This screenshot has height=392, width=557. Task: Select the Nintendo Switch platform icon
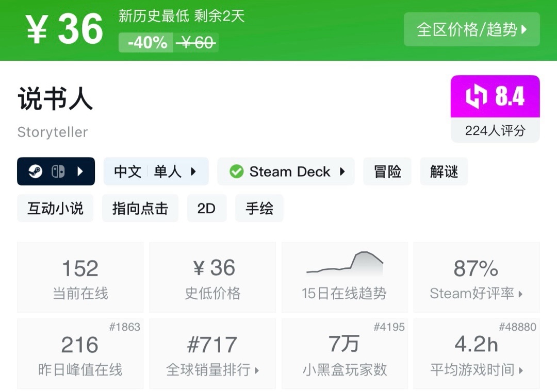(58, 171)
